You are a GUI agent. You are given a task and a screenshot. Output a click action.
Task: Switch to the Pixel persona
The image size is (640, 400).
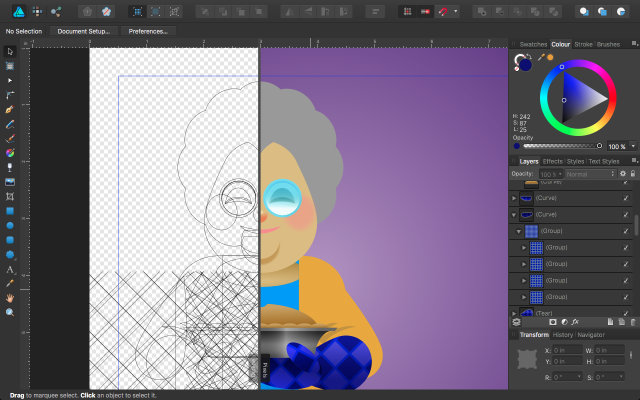coord(38,11)
